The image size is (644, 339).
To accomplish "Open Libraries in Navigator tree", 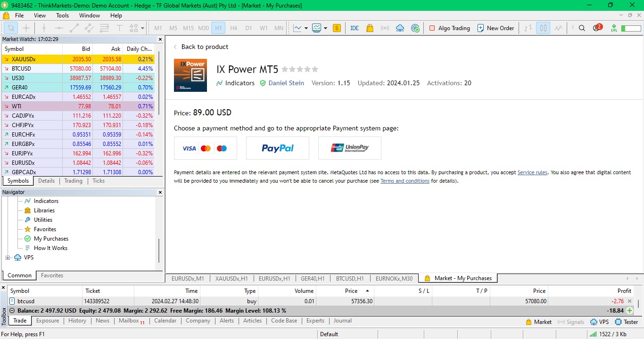I will click(44, 210).
